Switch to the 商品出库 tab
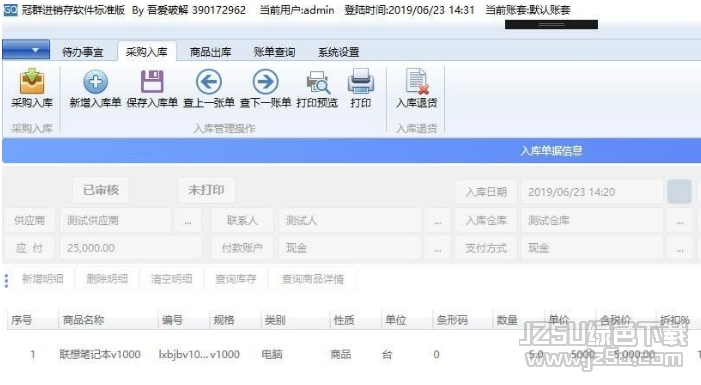This screenshot has width=701, height=385. 211,52
